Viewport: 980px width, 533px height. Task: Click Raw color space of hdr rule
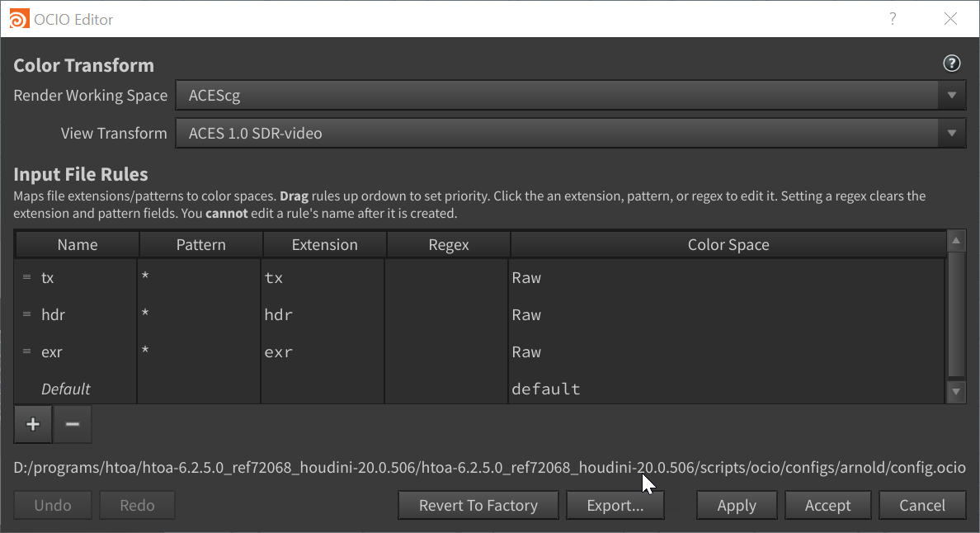(x=526, y=314)
